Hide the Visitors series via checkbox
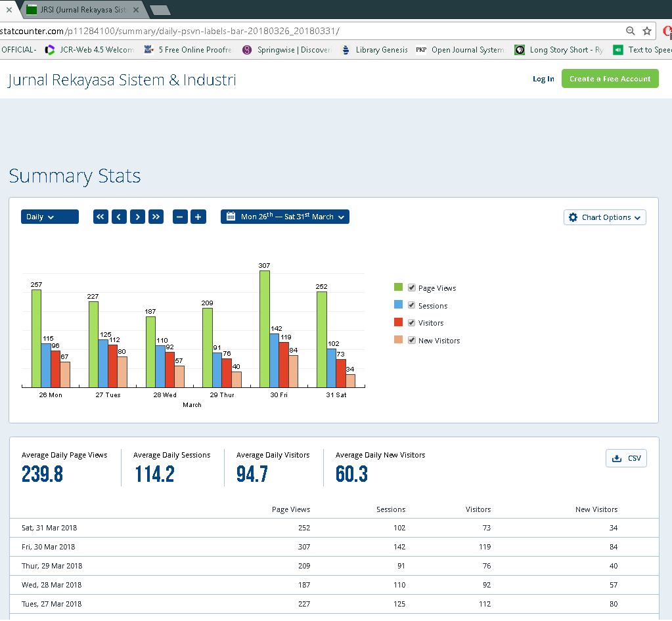 [x=412, y=323]
